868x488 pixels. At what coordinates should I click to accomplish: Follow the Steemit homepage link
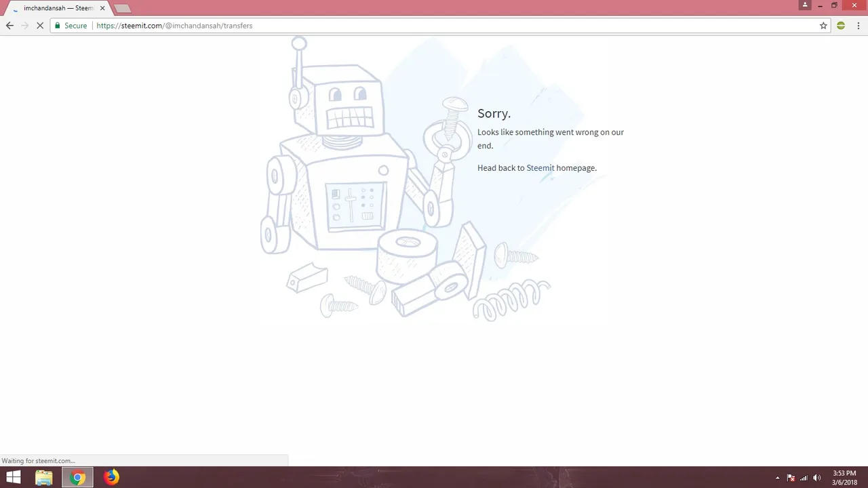(x=540, y=168)
